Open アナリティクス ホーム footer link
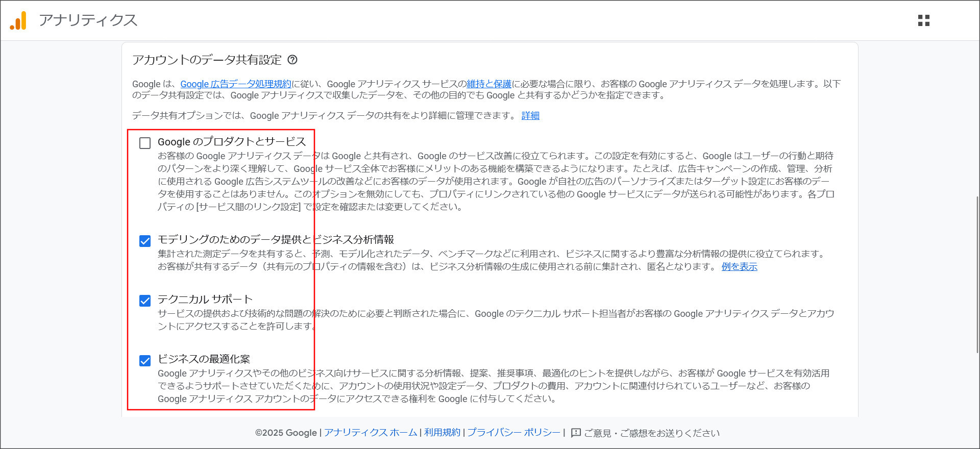 coord(371,433)
